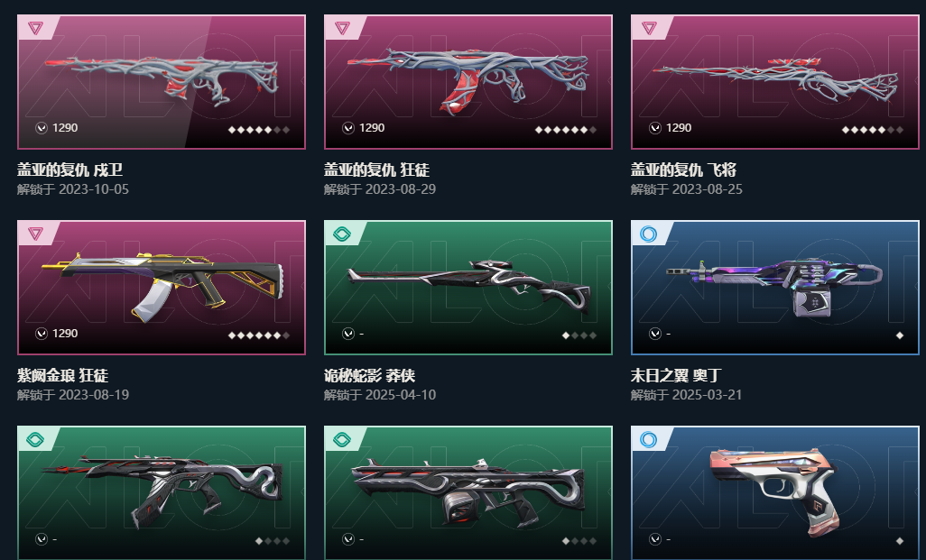Click the green tier icon on 诡秘蛇影 莽侠 card
This screenshot has height=560, width=926.
click(x=342, y=234)
